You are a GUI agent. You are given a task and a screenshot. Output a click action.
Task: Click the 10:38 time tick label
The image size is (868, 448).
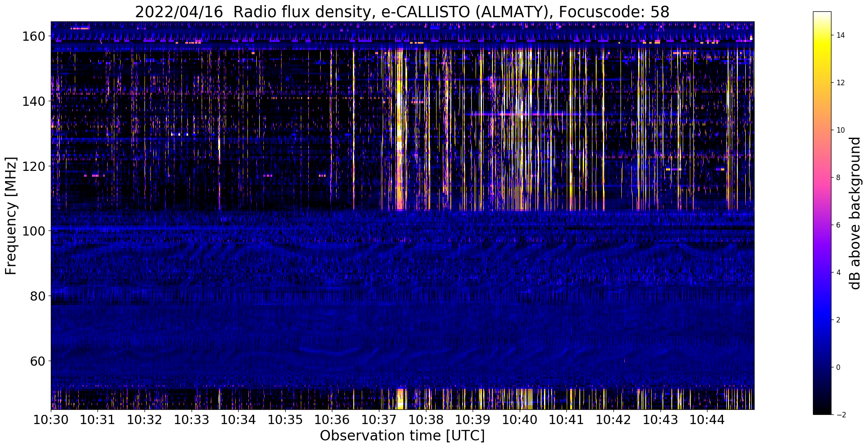426,419
